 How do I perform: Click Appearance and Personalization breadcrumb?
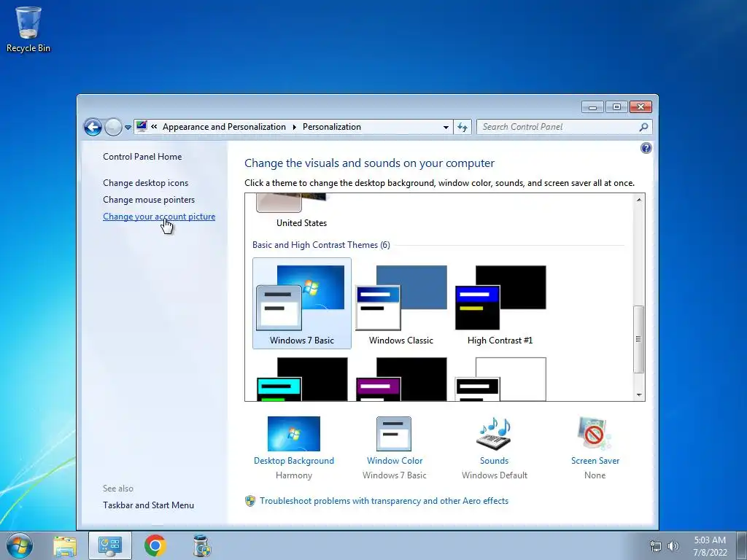coord(224,127)
